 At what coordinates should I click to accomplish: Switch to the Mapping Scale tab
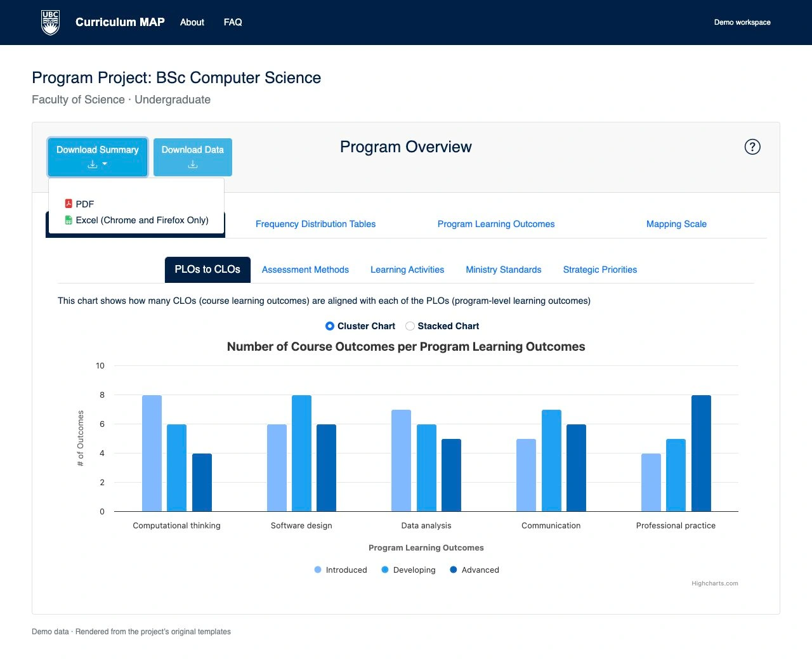click(676, 224)
